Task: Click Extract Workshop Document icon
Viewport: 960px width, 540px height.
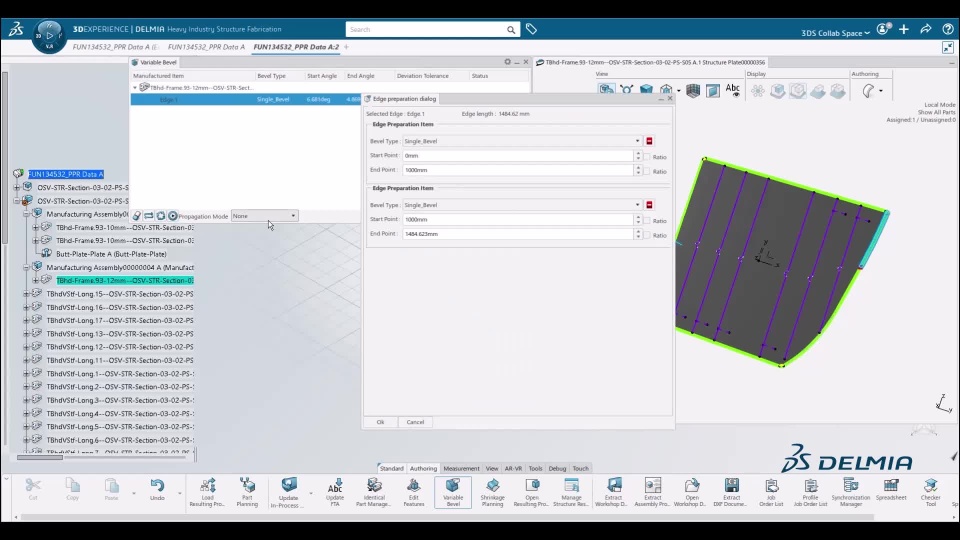Action: click(613, 492)
